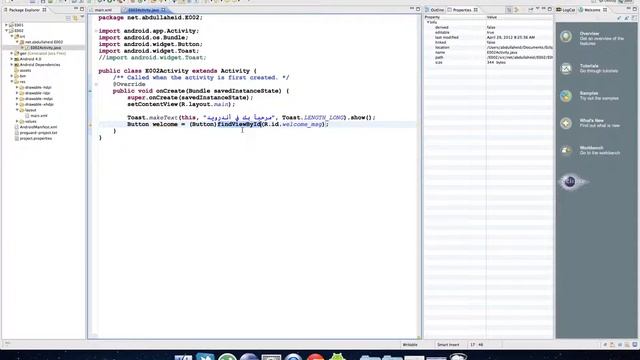
Task: Open the Properties view menu triangle
Action: pos(537,9)
